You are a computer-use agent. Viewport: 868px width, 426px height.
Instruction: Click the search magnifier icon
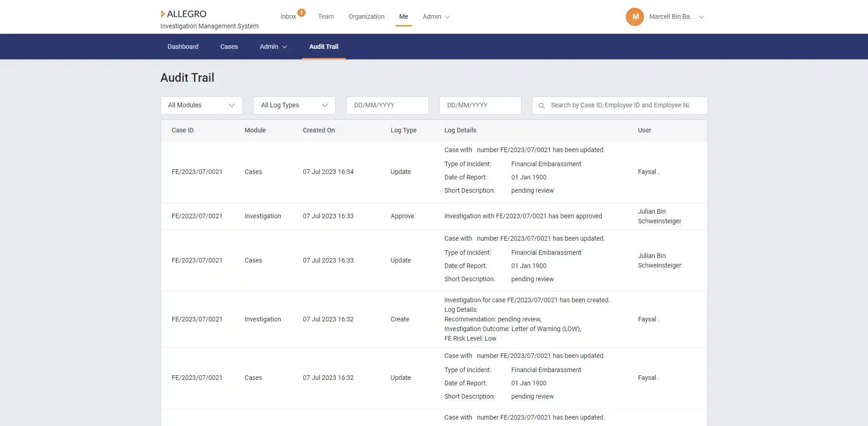click(x=541, y=105)
